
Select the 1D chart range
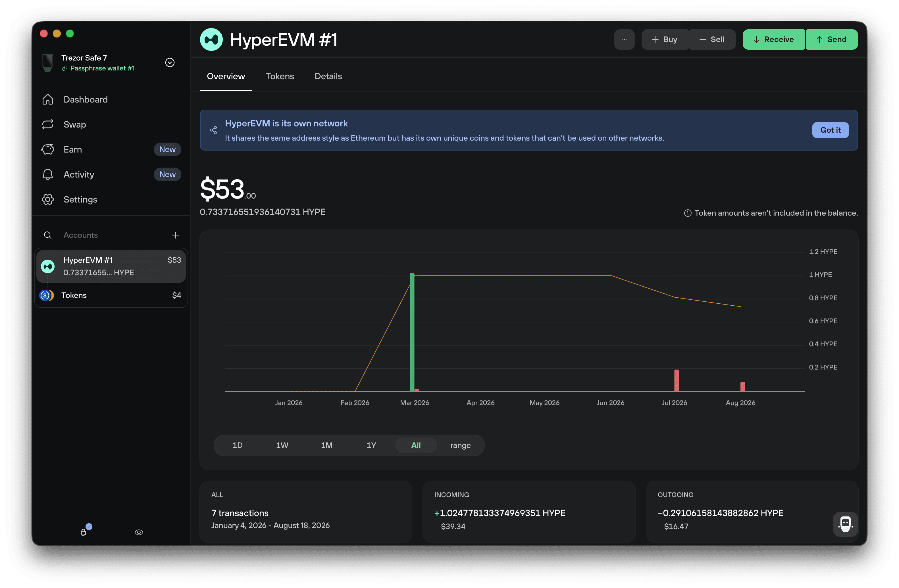[x=237, y=445]
